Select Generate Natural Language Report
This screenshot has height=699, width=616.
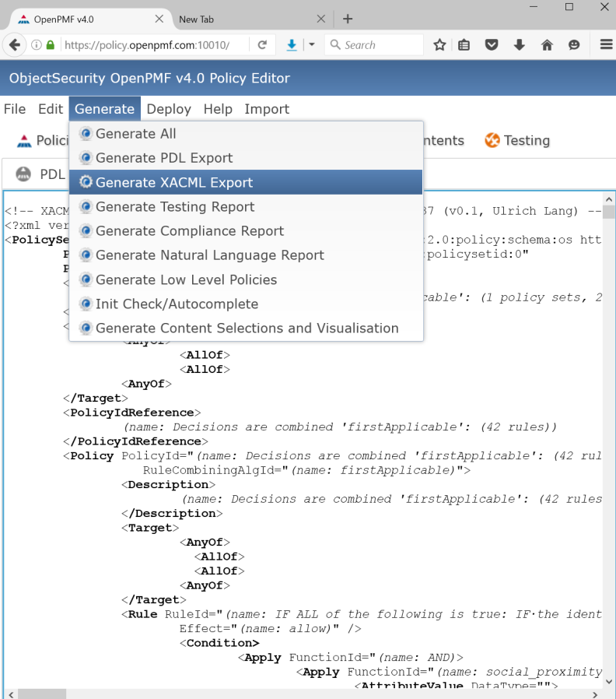coord(246,255)
